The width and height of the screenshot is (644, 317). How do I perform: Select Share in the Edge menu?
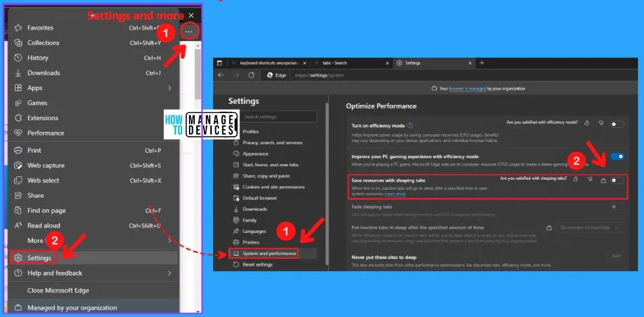93,195
